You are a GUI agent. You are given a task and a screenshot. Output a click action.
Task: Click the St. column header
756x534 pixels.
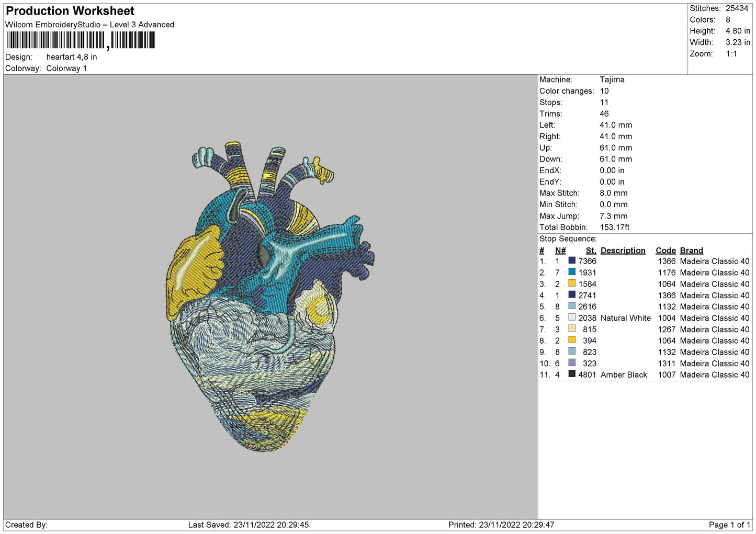(591, 251)
